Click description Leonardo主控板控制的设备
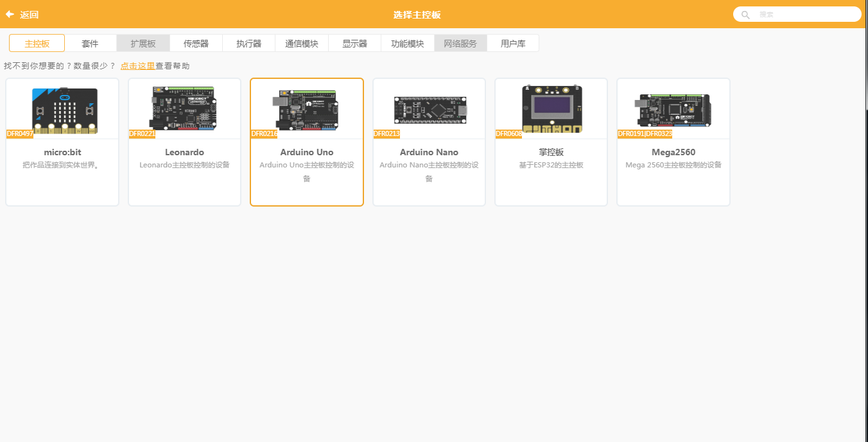868x442 pixels. [x=185, y=166]
